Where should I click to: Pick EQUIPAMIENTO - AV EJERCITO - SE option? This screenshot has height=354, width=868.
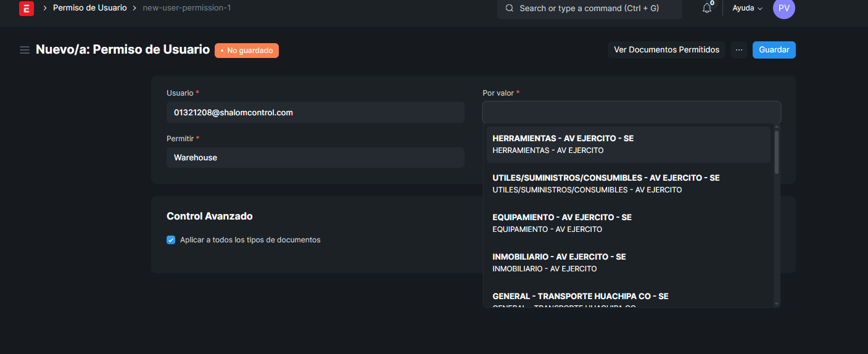tap(628, 223)
